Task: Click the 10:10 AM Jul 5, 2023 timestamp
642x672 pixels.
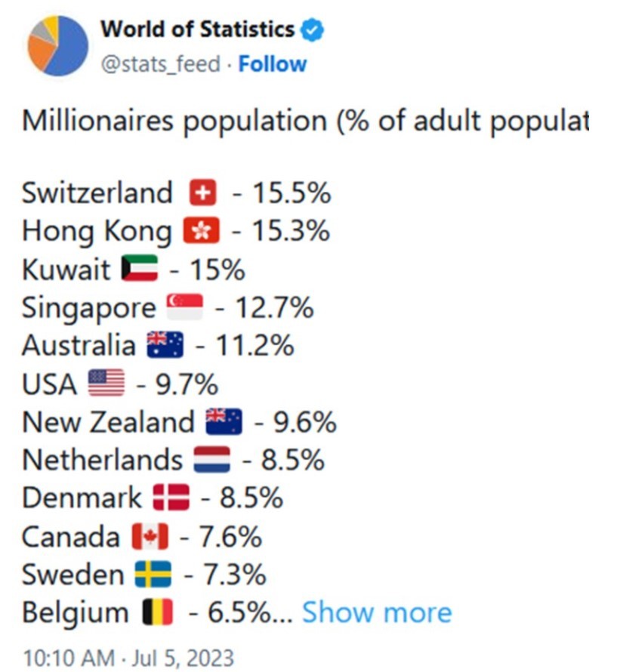Action: point(128,656)
